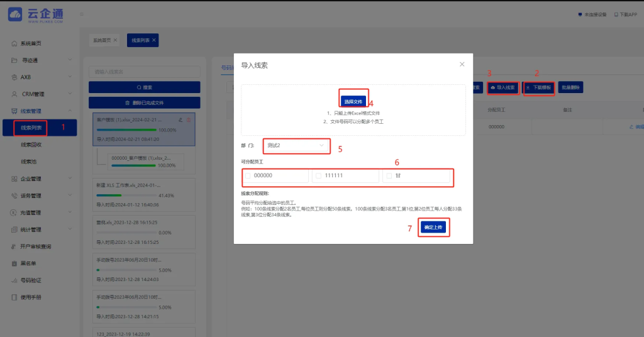
Task: Click the 请输入线索名 search input
Action: (x=145, y=72)
